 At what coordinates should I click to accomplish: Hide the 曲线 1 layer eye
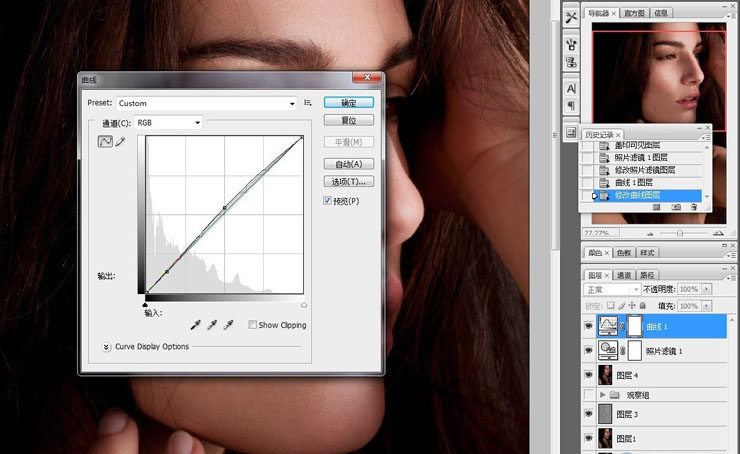pos(589,326)
